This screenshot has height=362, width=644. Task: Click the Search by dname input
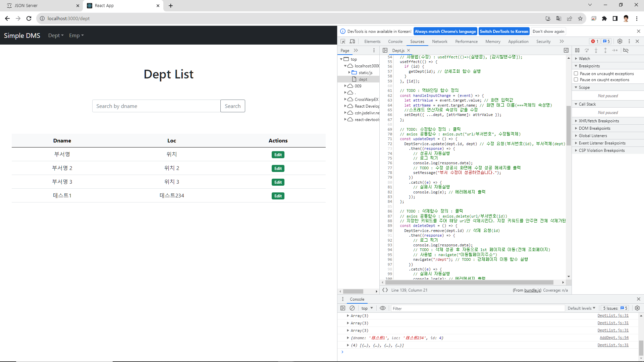click(156, 106)
